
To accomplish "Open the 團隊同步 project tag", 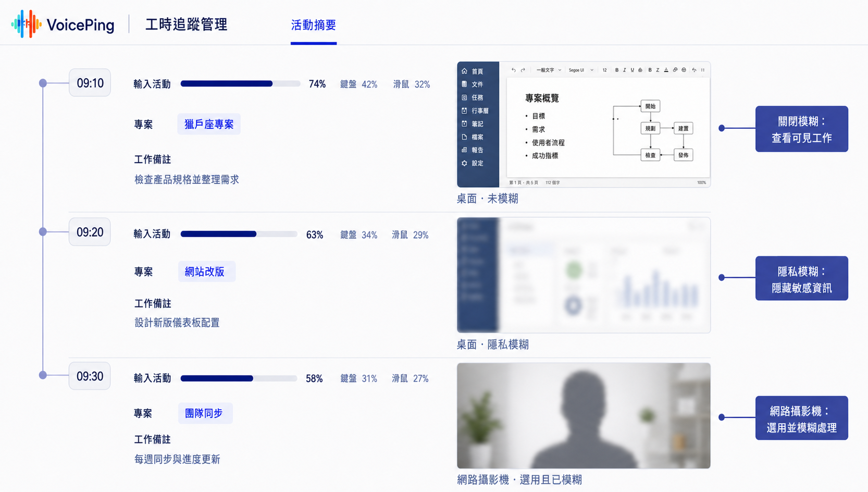I will [x=205, y=413].
